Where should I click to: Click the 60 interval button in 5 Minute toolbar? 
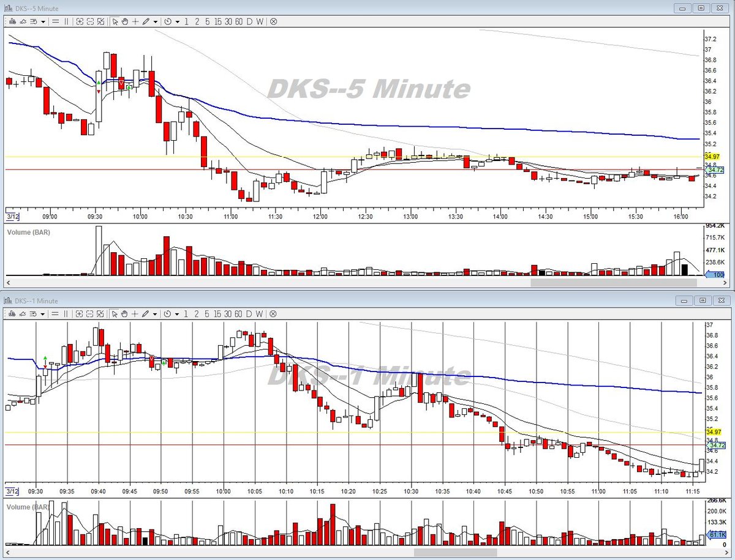click(x=239, y=21)
